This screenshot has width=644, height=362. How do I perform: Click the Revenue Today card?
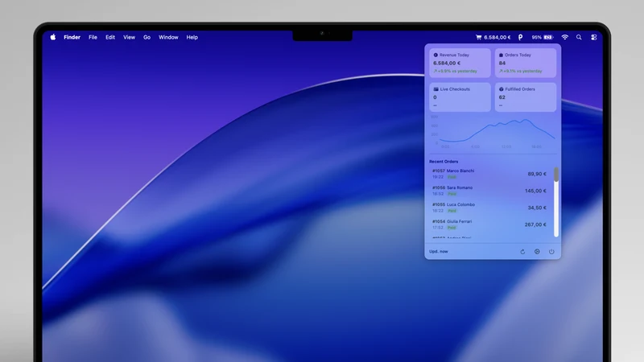pyautogui.click(x=460, y=63)
